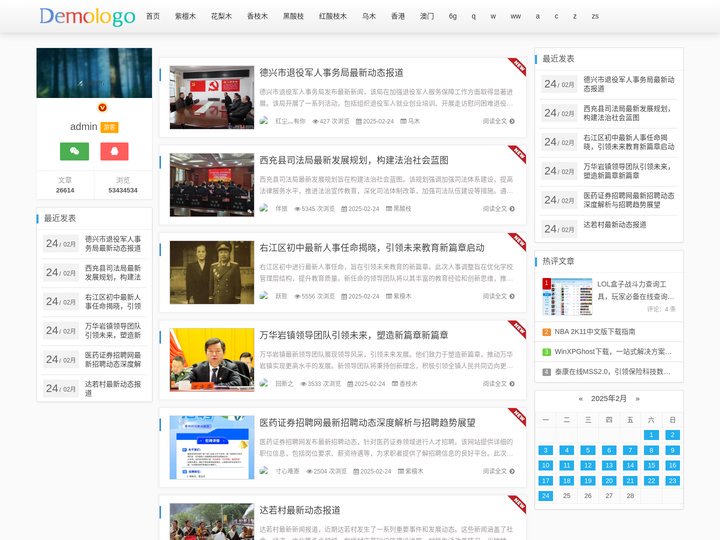
Task: Select calendar date 14
Action: [x=630, y=465]
